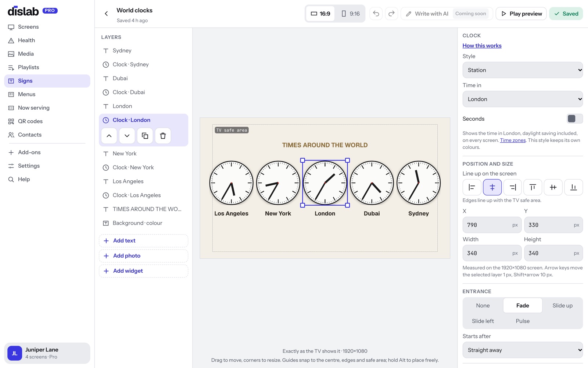Open Screens in the sidebar
Viewport: 588px width, 368px height.
tap(47, 27)
